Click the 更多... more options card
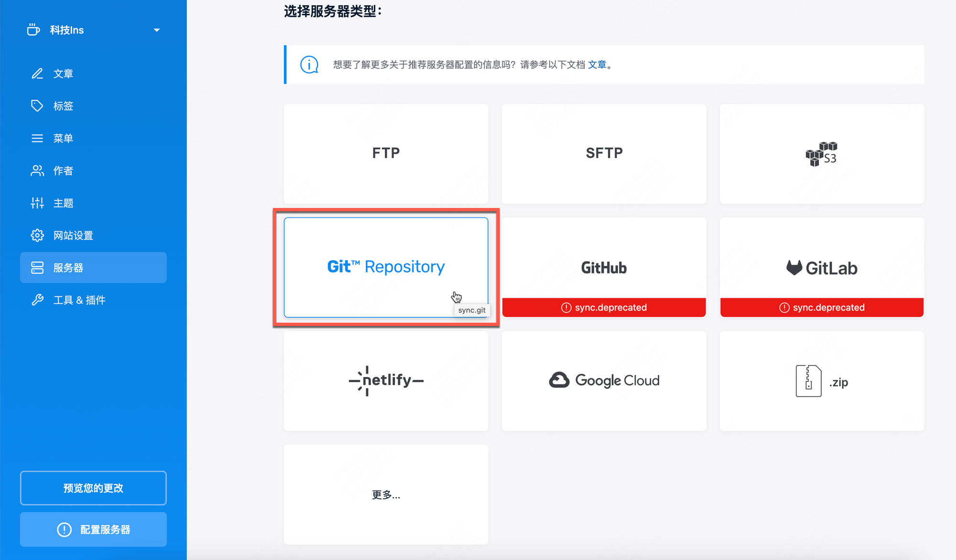 point(386,495)
